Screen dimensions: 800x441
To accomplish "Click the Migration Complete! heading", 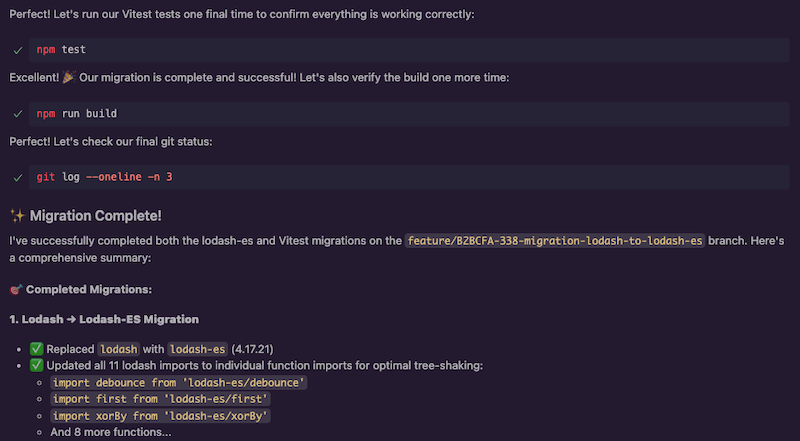I will point(96,216).
